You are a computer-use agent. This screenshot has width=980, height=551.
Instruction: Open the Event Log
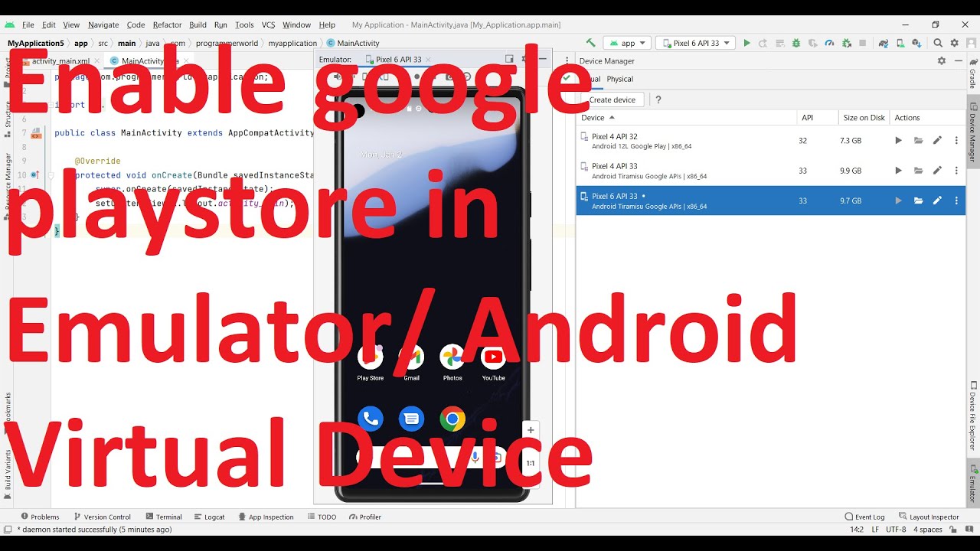pos(865,517)
